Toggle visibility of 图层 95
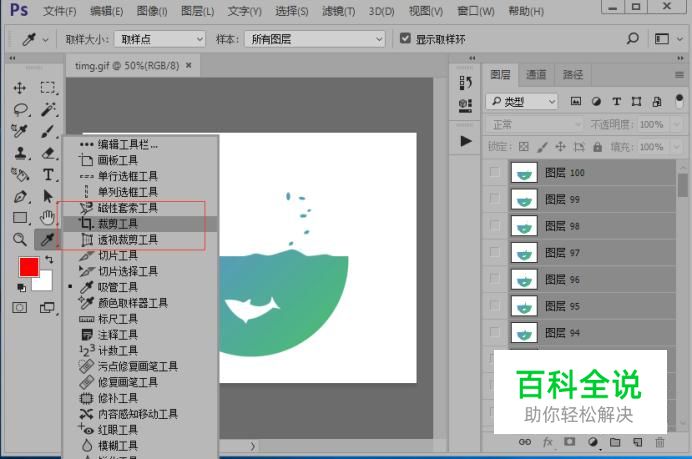This screenshot has width=692, height=459. pos(495,305)
